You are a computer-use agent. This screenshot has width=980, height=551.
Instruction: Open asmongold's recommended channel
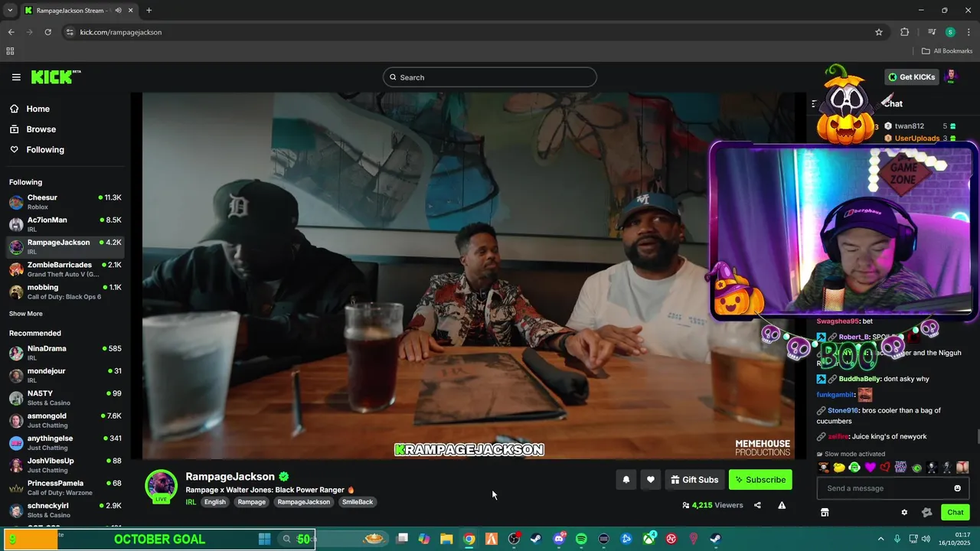point(65,420)
